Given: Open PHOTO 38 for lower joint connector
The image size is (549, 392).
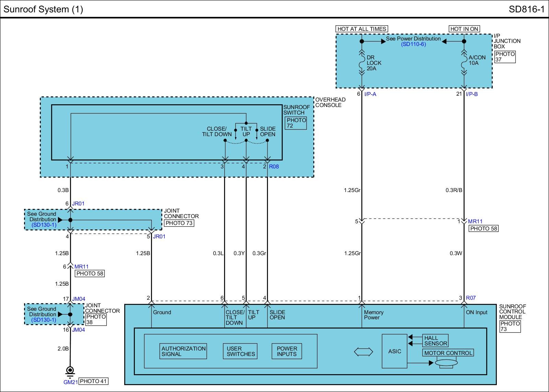Looking at the screenshot, I should [96, 319].
